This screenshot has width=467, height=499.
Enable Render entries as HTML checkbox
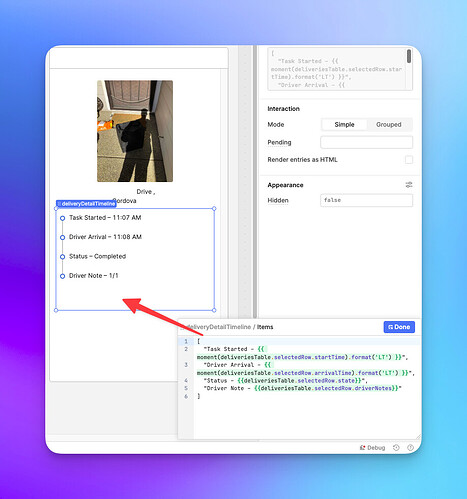click(x=409, y=160)
